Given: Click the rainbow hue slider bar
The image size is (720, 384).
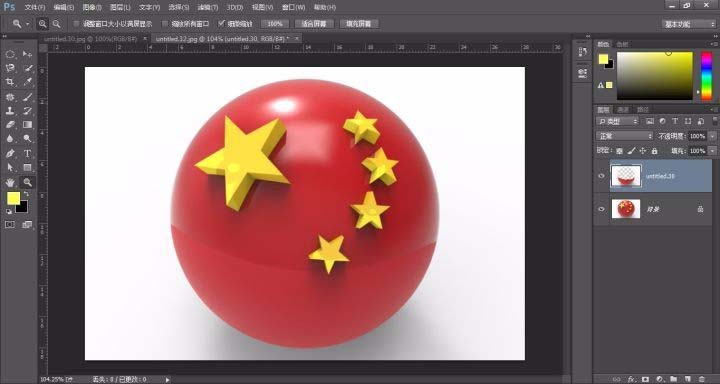Looking at the screenshot, I should click(x=706, y=75).
